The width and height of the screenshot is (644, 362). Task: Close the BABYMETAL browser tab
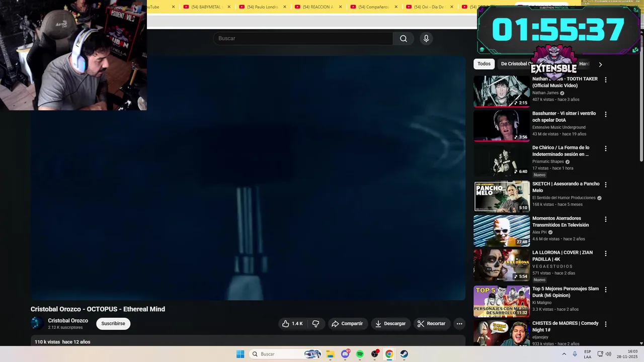click(229, 7)
